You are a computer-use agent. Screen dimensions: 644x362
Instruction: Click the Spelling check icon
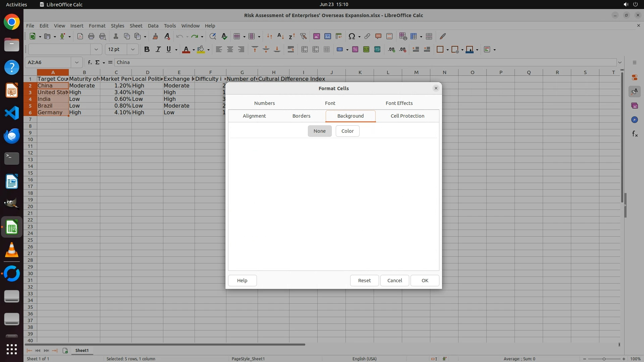tap(224, 36)
